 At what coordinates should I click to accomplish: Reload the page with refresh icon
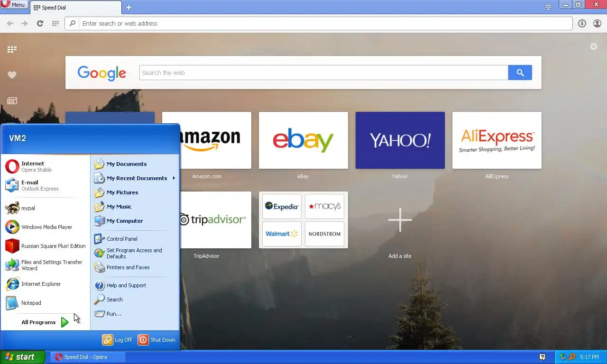click(x=40, y=23)
